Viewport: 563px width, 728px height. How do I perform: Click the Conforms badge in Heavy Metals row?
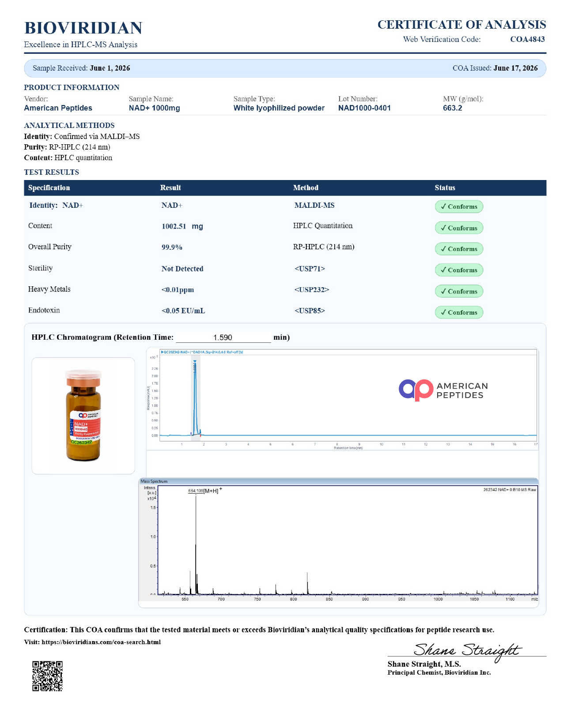pyautogui.click(x=459, y=291)
